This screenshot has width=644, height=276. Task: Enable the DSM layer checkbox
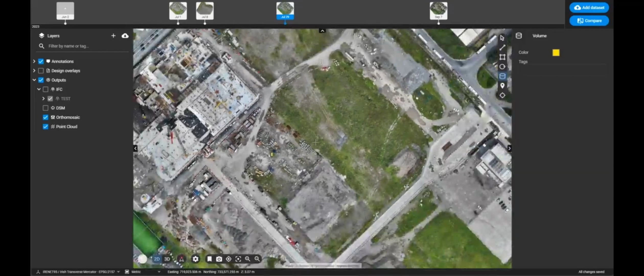(x=45, y=108)
